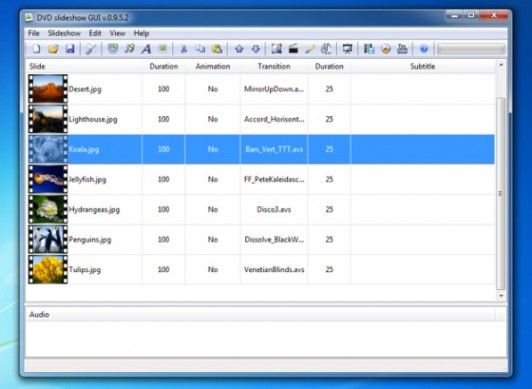This screenshot has height=389, width=532.
Task: Add music with the musical notes icon
Action: click(x=130, y=49)
